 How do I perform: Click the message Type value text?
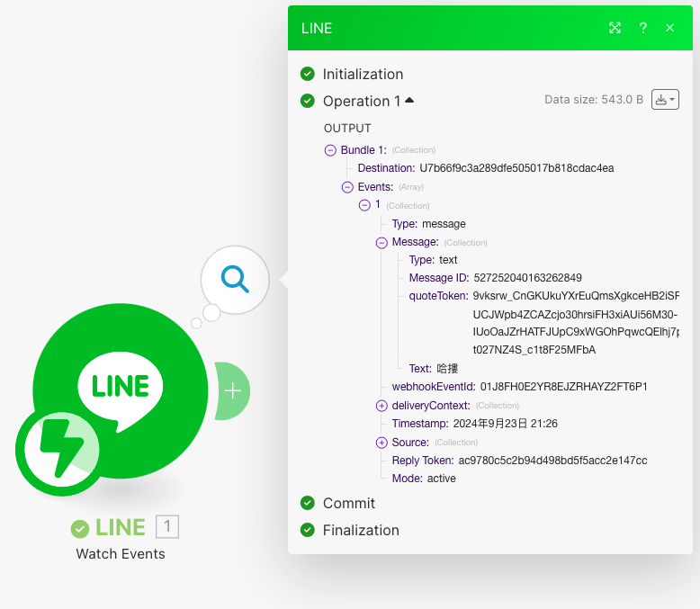coord(448,260)
